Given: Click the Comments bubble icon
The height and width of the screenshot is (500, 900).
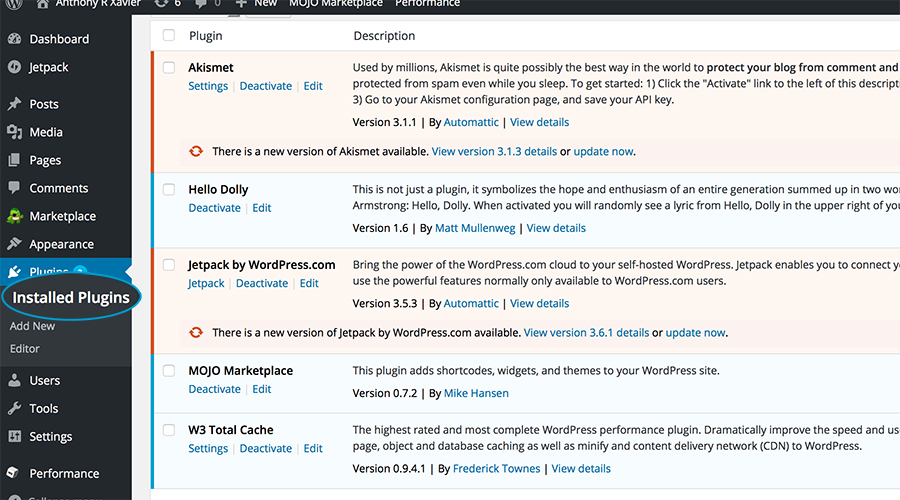Looking at the screenshot, I should (14, 188).
